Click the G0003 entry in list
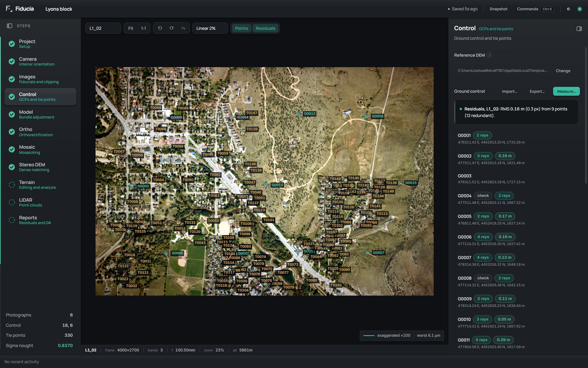This screenshot has width=588, height=368. click(516, 179)
